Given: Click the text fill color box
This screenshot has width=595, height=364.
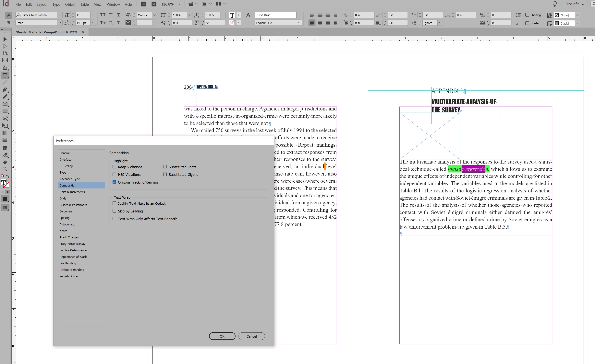Looking at the screenshot, I should coord(232,15).
